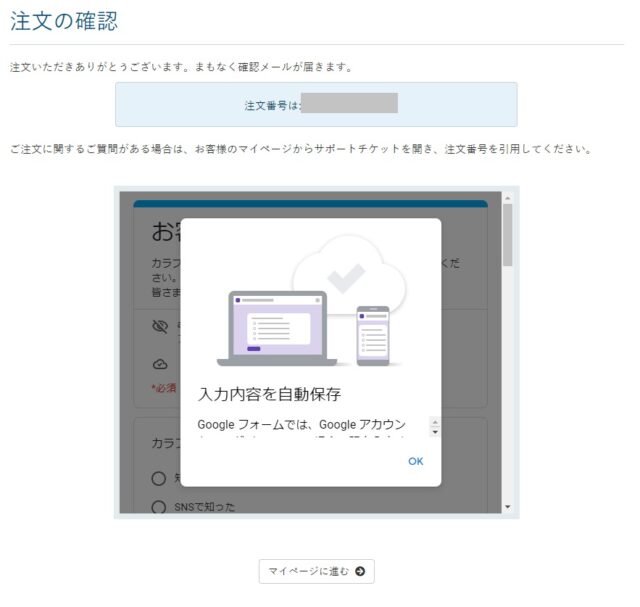The width and height of the screenshot is (640, 607).
Task: Click the *必須 required label
Action: [x=164, y=388]
